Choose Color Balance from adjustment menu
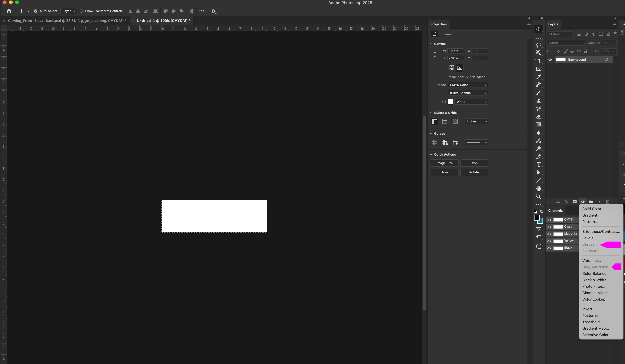 pyautogui.click(x=596, y=274)
